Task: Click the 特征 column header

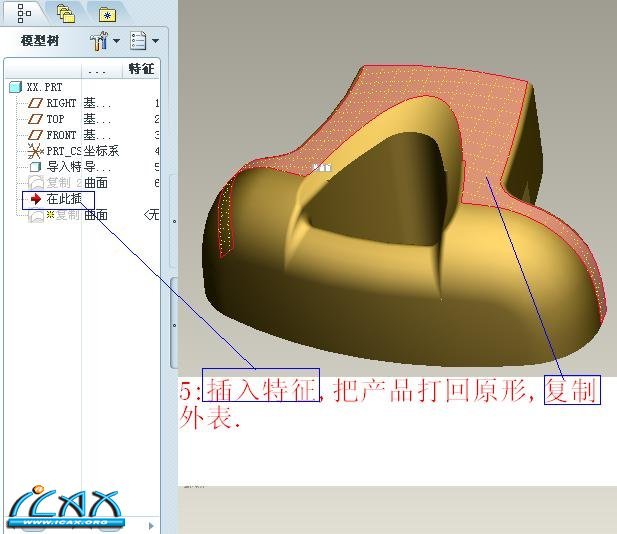Action: pos(142,69)
